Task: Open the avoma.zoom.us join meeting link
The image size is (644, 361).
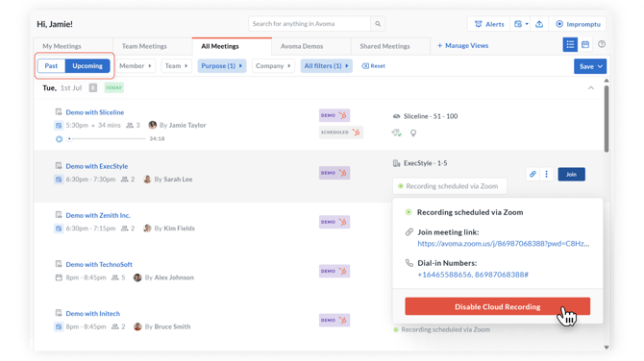Action: [x=504, y=243]
